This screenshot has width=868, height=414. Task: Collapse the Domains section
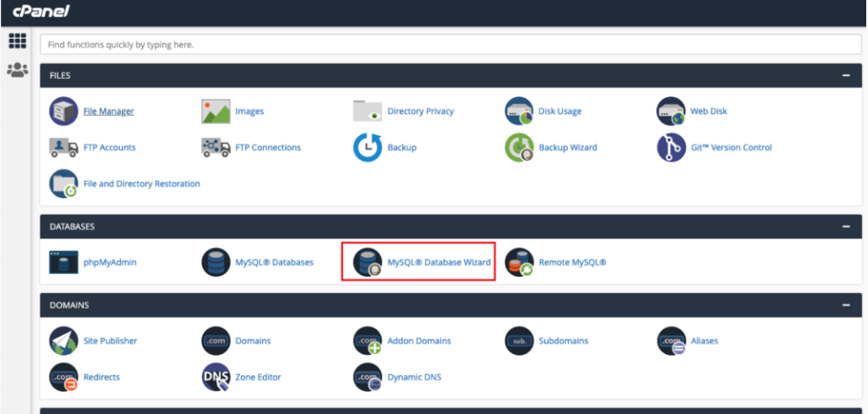[846, 305]
